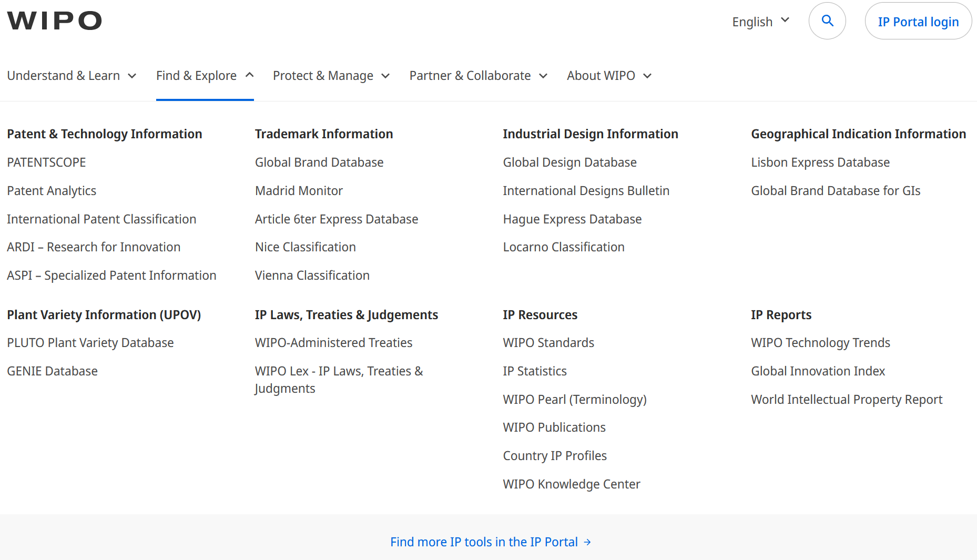
Task: Click the WIPO logo
Action: click(x=54, y=21)
